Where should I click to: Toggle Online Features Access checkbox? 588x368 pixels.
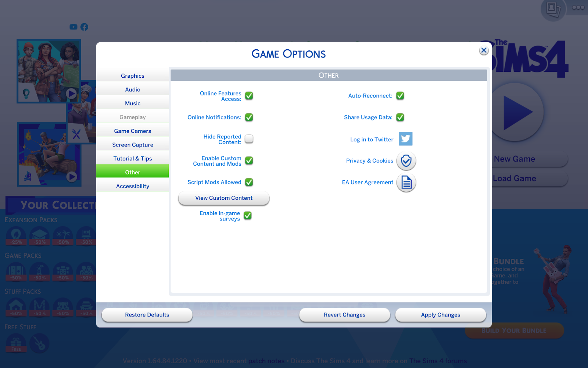(249, 96)
